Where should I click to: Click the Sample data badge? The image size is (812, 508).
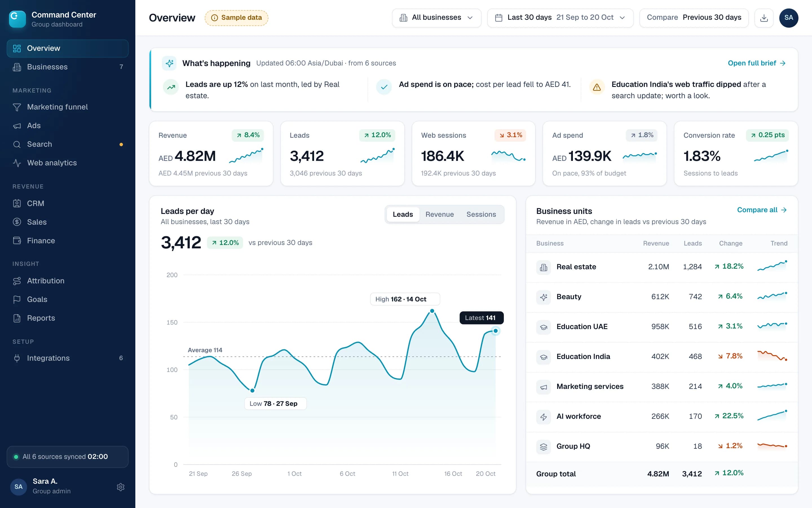click(x=236, y=18)
